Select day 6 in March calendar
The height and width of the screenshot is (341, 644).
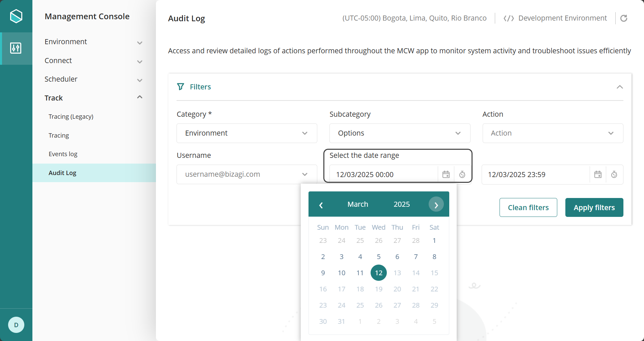[397, 257]
